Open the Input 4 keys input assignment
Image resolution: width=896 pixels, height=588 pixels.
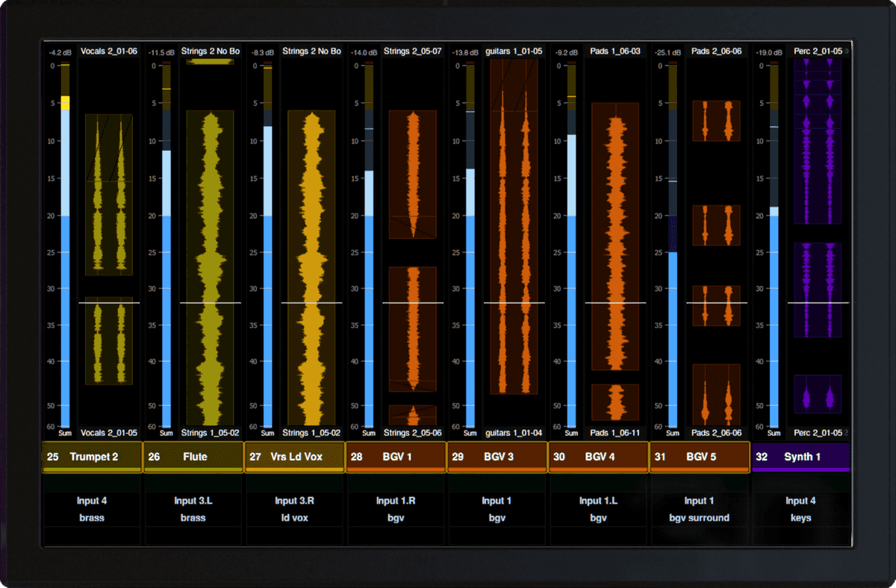(x=801, y=509)
